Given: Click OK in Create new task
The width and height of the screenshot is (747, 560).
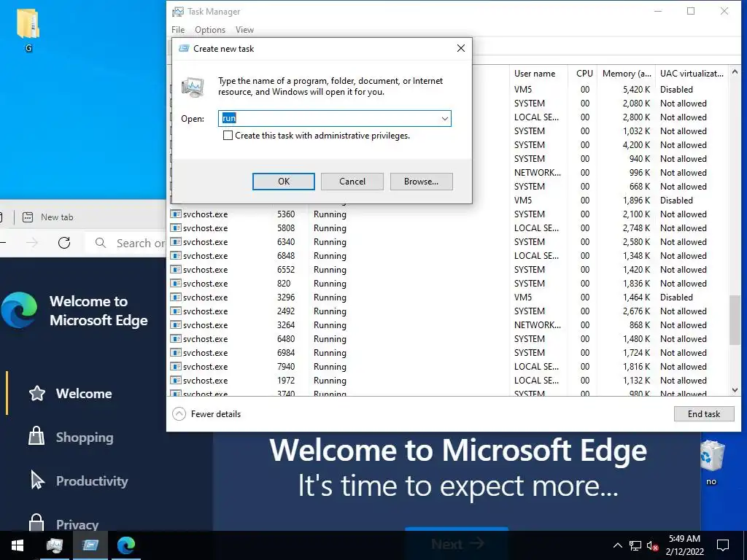Looking at the screenshot, I should click(284, 182).
